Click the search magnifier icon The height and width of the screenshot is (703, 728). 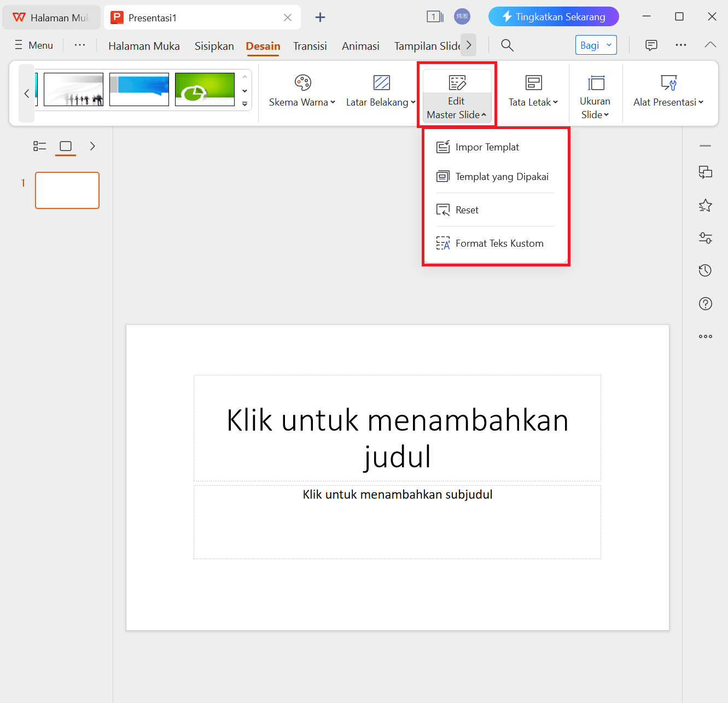click(x=506, y=45)
